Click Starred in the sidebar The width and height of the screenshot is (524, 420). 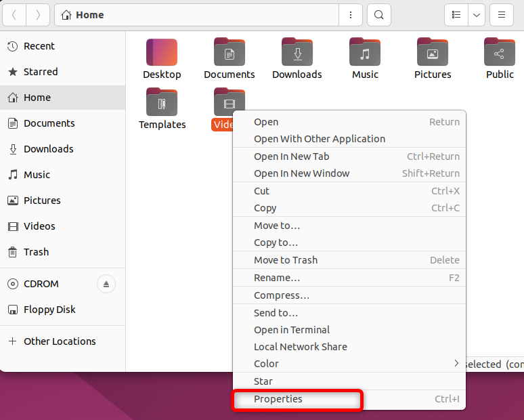(41, 72)
